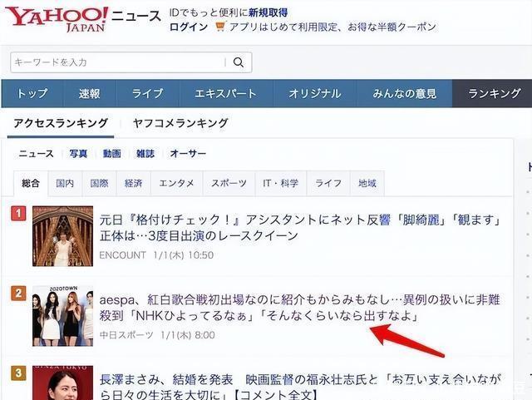Select the IT・科学 category tab
532x400 pixels.
coord(281,184)
